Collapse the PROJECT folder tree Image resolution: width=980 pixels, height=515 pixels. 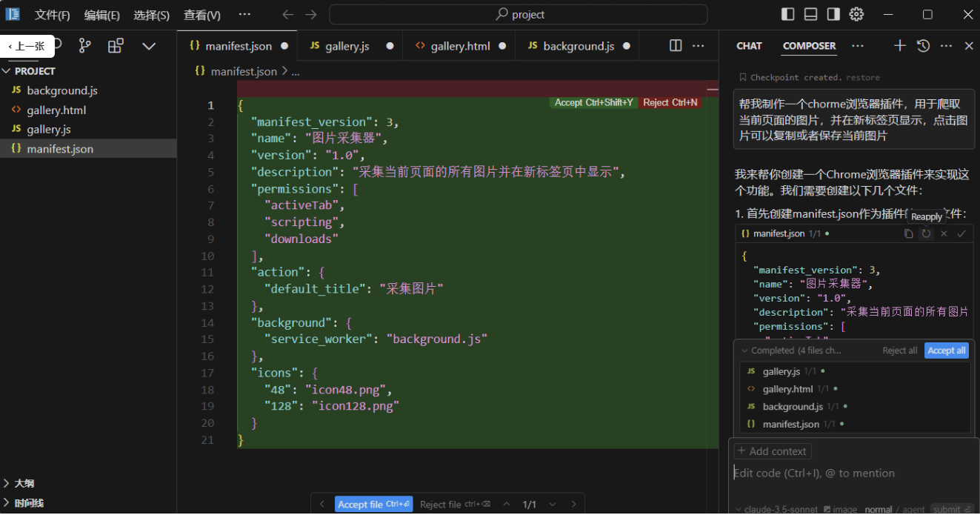[7, 70]
